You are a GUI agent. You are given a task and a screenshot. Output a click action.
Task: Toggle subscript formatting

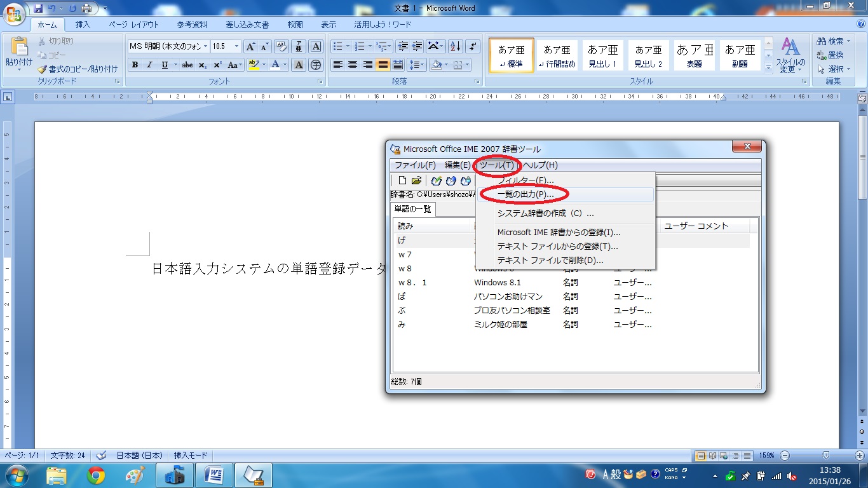click(x=202, y=65)
